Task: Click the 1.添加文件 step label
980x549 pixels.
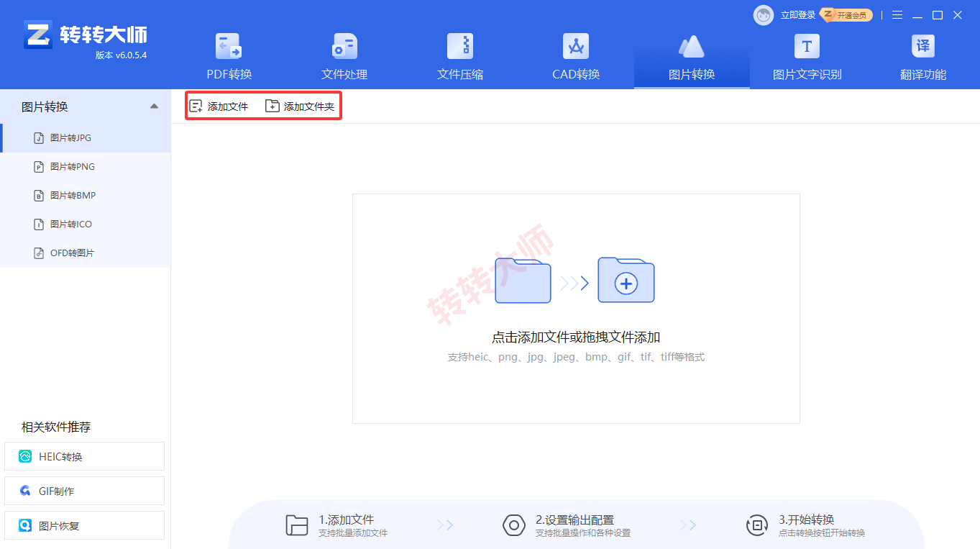Action: click(x=347, y=519)
